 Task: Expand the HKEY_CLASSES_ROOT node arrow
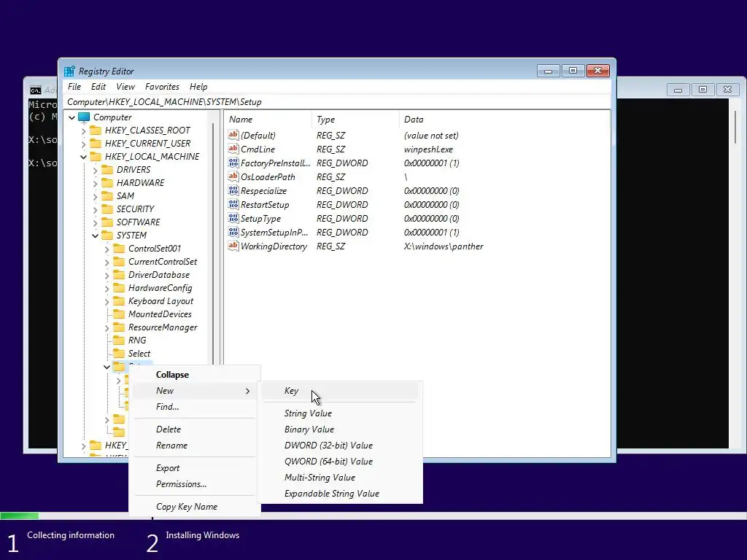click(83, 131)
